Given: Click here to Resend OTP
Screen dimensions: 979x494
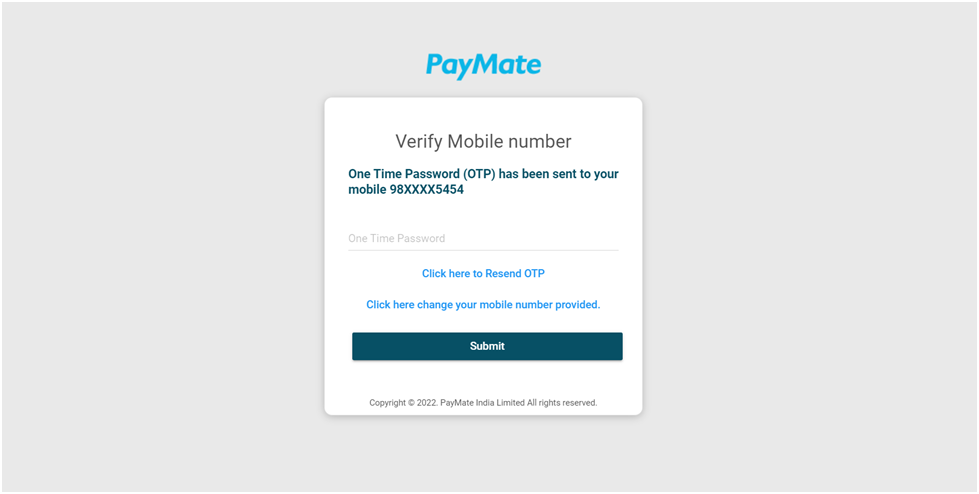Looking at the screenshot, I should point(483,274).
